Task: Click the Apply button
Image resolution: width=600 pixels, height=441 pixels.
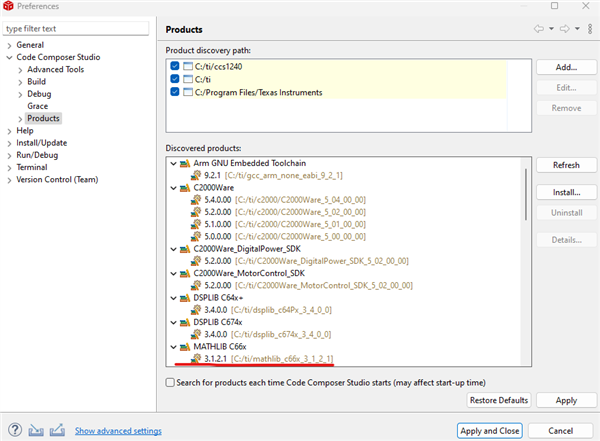Action: pos(566,400)
